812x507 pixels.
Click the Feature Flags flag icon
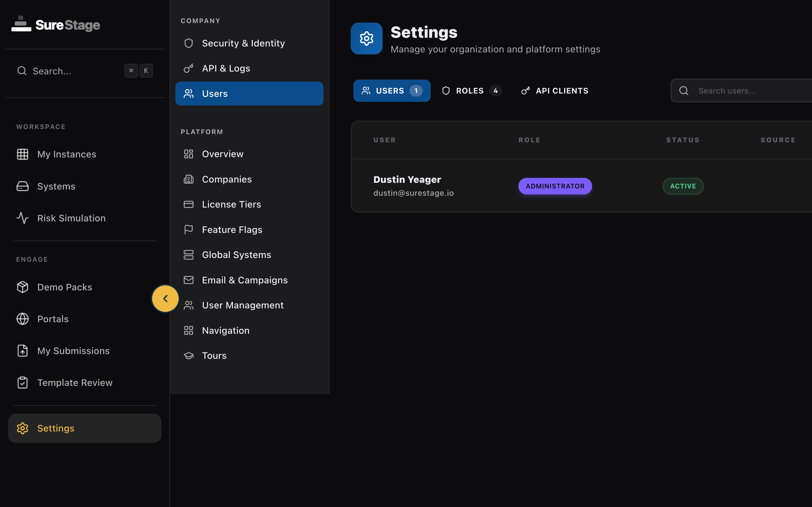point(189,229)
